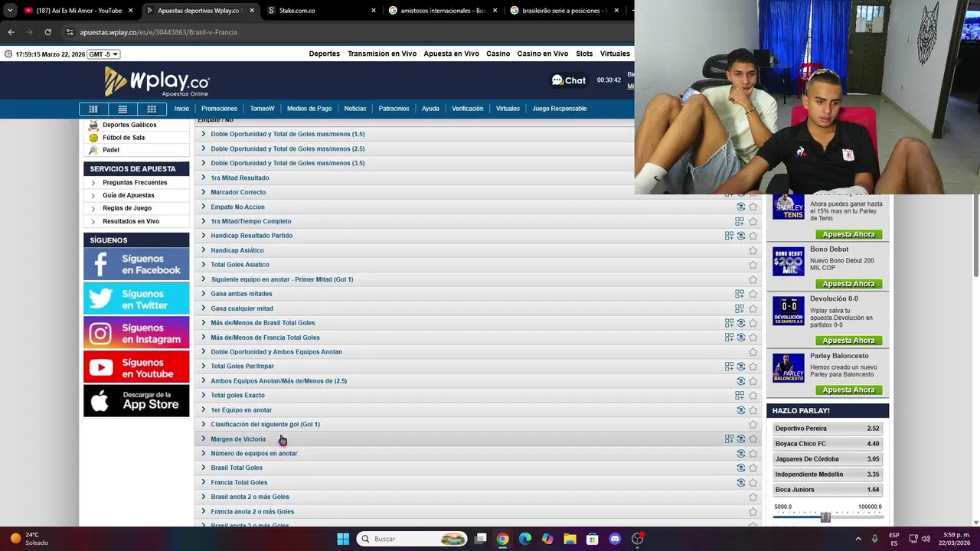Click grid-plus icon on Margen de Victoria row

tap(729, 439)
